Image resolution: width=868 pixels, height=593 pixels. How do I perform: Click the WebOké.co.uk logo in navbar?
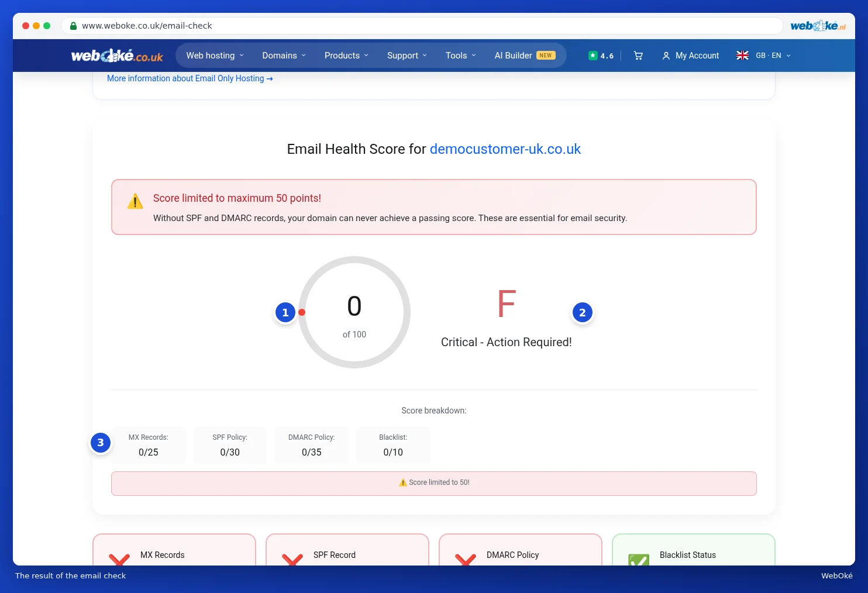pos(117,56)
